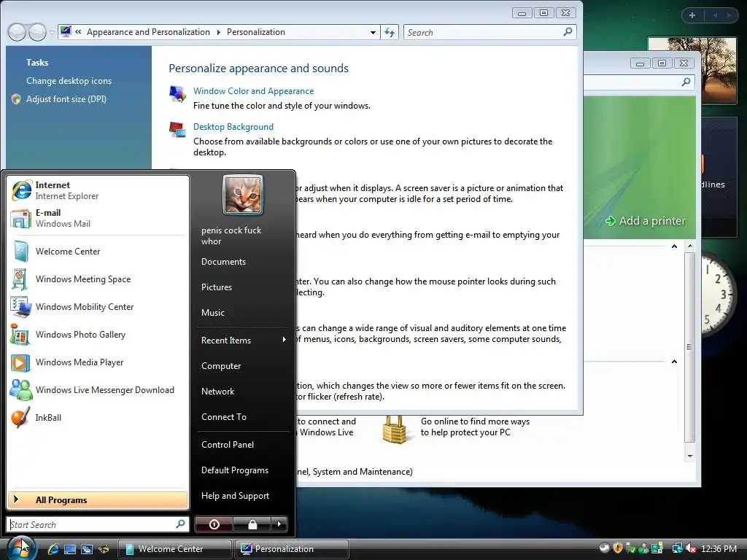
Task: Click Welcome Center search magnifier icon
Action: (x=686, y=82)
